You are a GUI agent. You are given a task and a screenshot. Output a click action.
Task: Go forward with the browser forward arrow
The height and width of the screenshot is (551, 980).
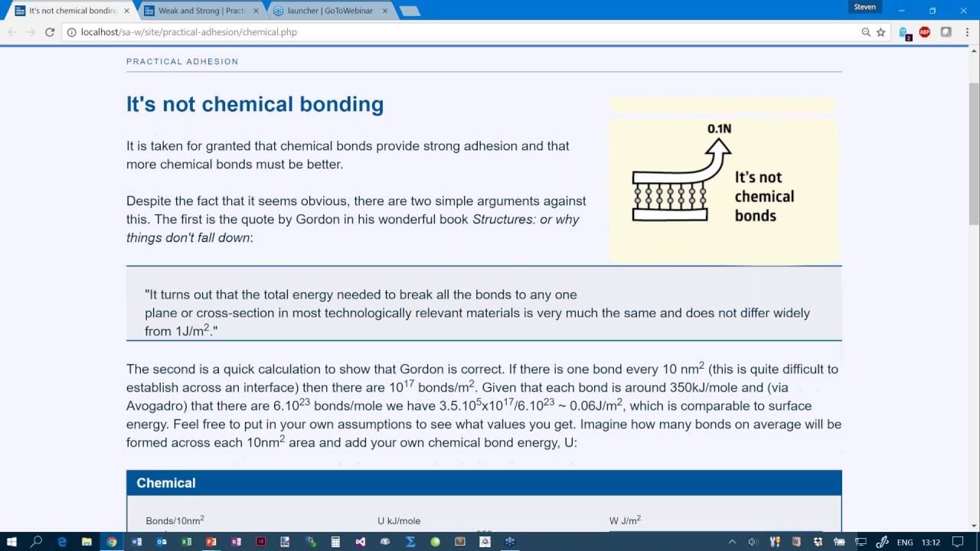tap(31, 32)
